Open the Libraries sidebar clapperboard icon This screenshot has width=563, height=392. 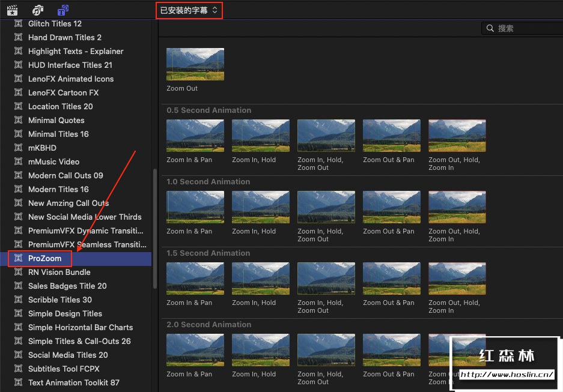[12, 10]
